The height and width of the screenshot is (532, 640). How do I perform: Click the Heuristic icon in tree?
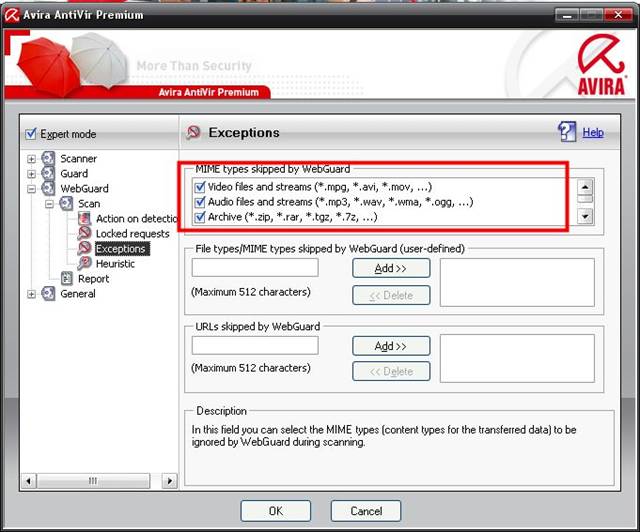click(85, 264)
